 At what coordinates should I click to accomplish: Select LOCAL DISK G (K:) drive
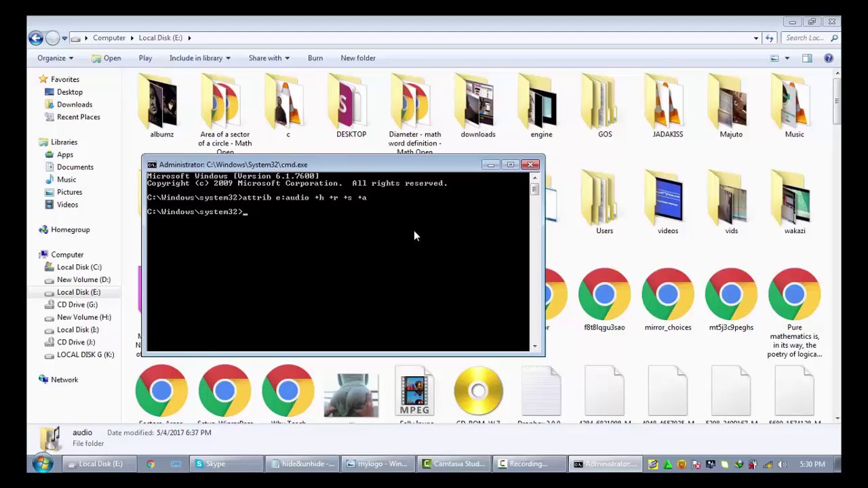[x=85, y=355]
